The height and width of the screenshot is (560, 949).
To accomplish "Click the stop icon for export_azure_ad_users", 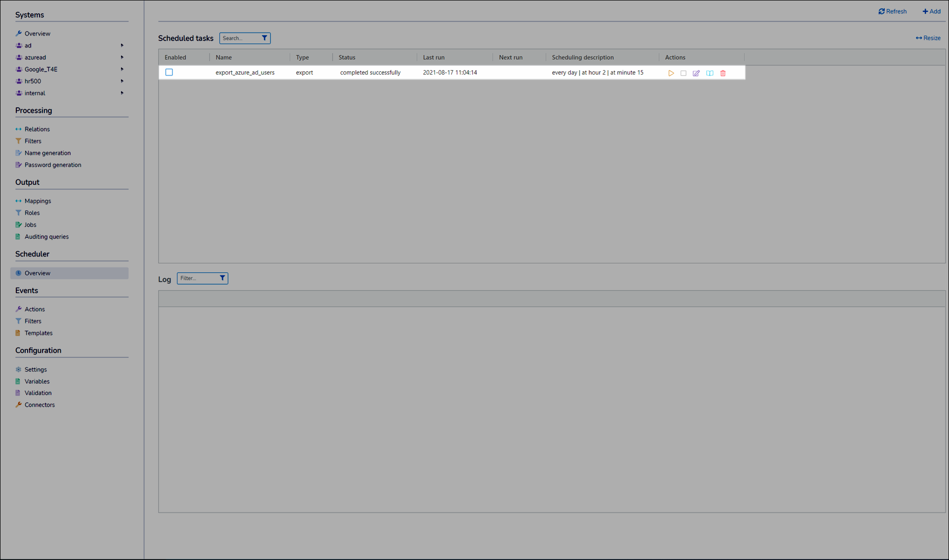I will point(684,73).
